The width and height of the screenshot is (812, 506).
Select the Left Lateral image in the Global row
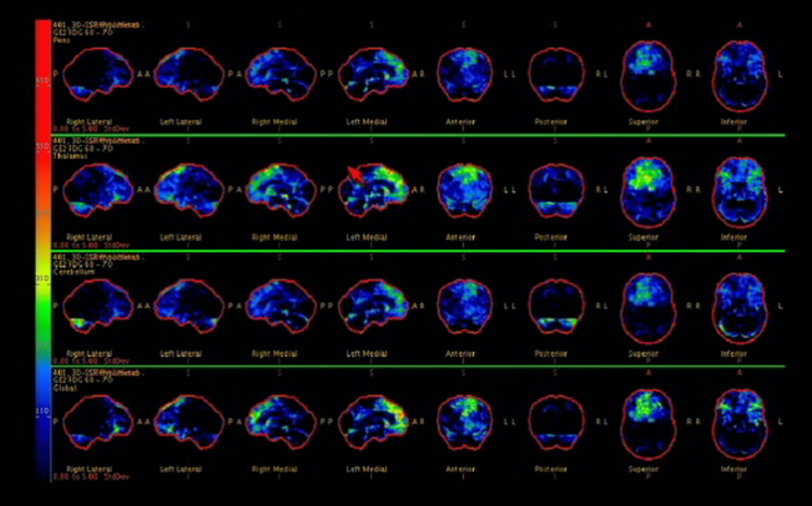(188, 422)
